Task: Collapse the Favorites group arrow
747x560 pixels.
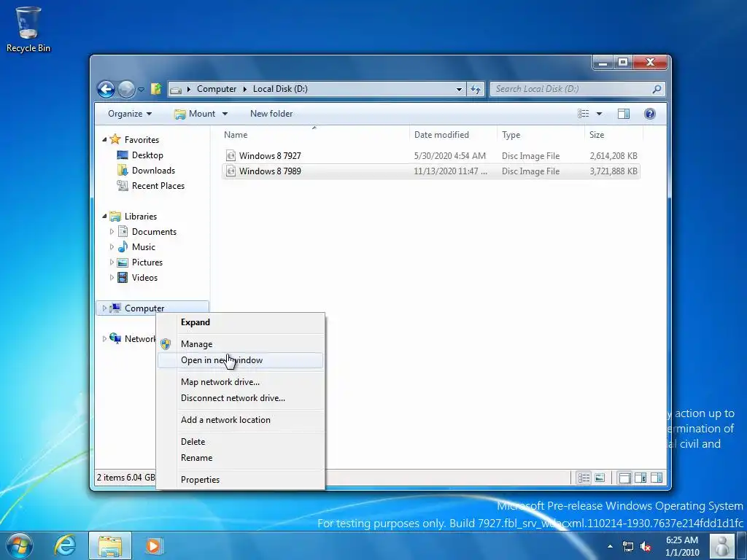Action: pyautogui.click(x=104, y=139)
